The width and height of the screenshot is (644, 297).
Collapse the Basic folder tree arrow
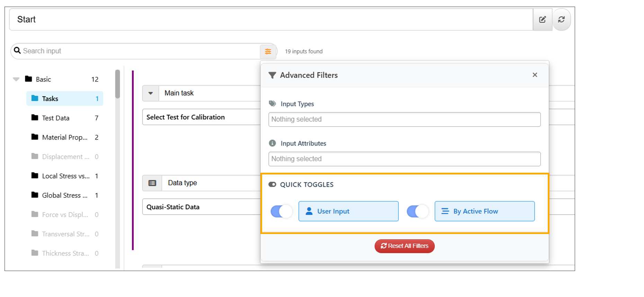point(16,79)
